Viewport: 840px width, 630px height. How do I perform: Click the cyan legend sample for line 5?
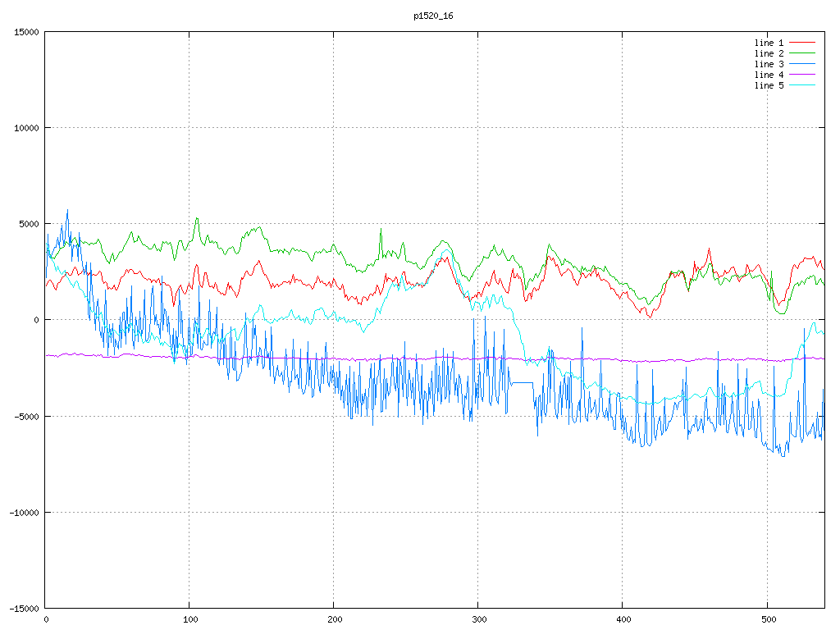click(x=802, y=85)
